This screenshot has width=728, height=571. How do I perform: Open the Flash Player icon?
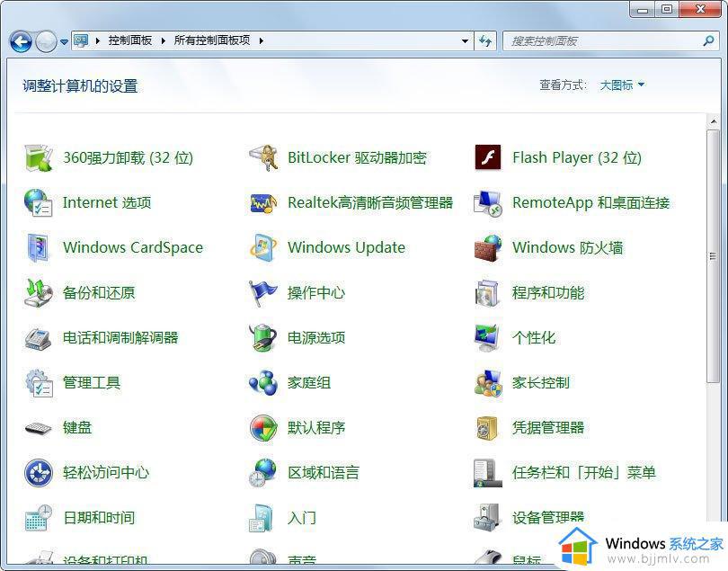(x=487, y=158)
